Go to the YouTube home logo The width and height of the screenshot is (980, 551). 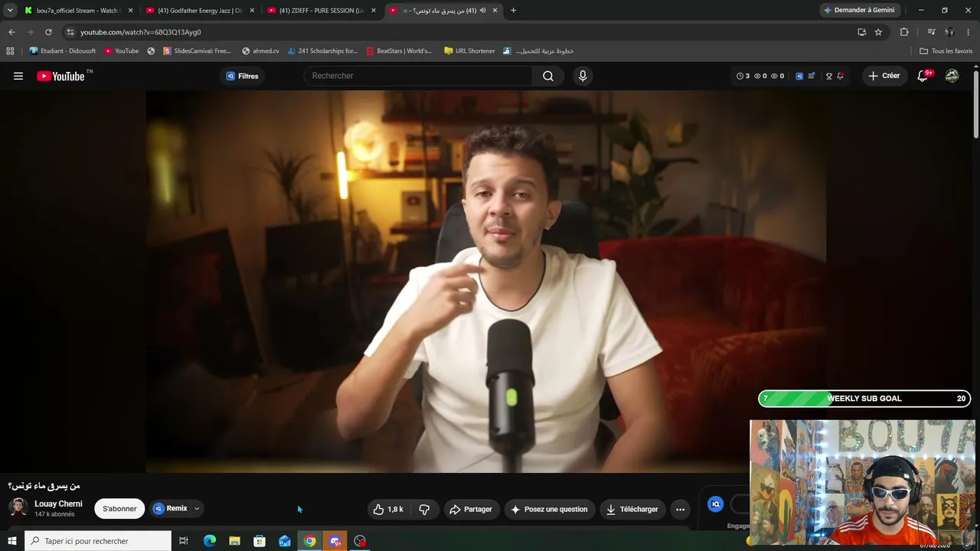tap(60, 76)
